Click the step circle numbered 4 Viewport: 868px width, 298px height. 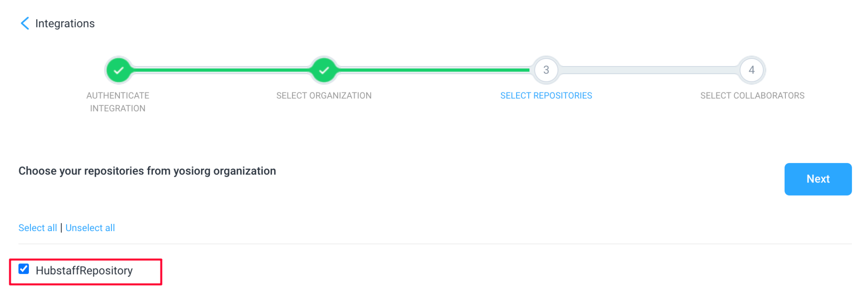(x=751, y=70)
